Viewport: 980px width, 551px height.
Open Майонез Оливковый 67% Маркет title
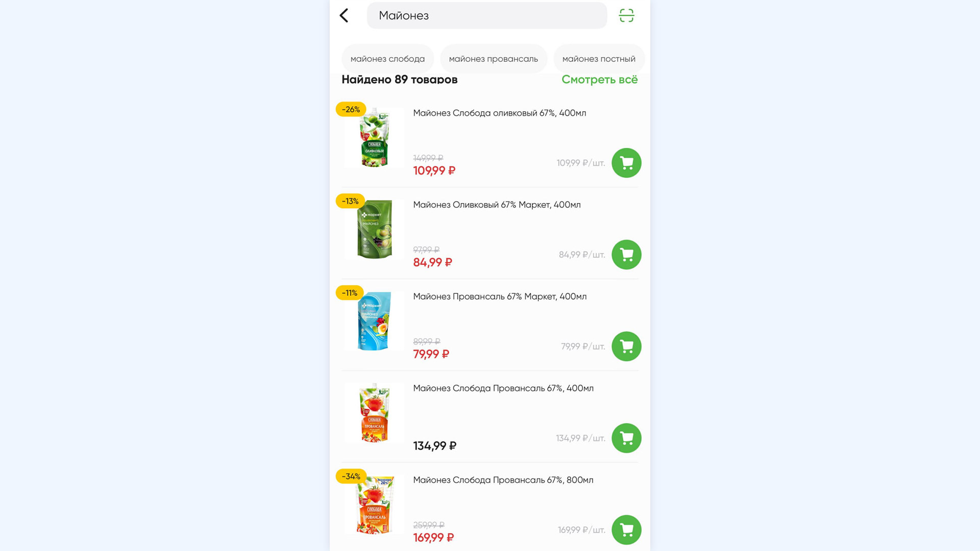point(497,205)
